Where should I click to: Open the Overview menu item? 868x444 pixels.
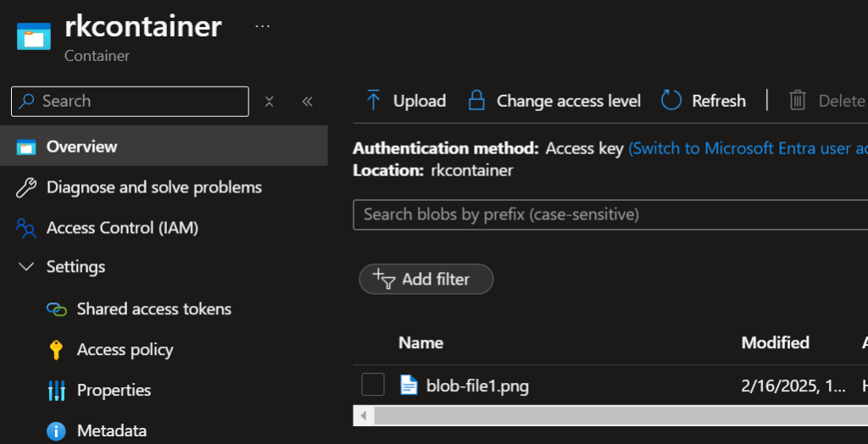(x=81, y=147)
